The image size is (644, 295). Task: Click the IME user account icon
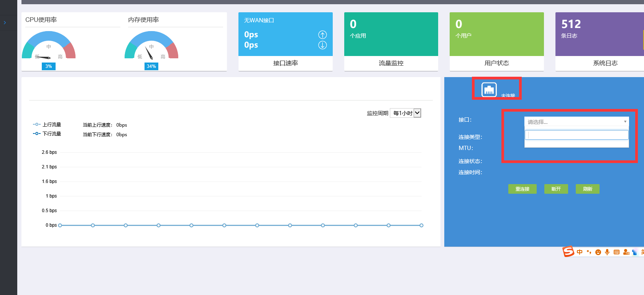[x=626, y=252]
